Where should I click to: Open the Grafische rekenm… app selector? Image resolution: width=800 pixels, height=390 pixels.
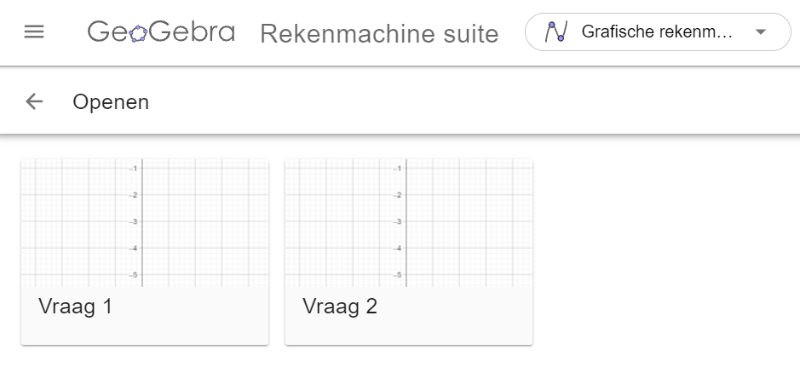coord(658,32)
